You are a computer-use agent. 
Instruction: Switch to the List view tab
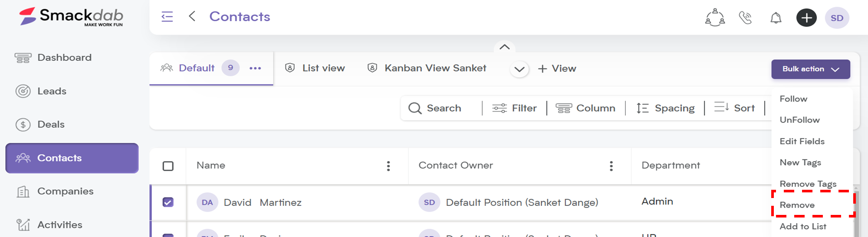[315, 68]
